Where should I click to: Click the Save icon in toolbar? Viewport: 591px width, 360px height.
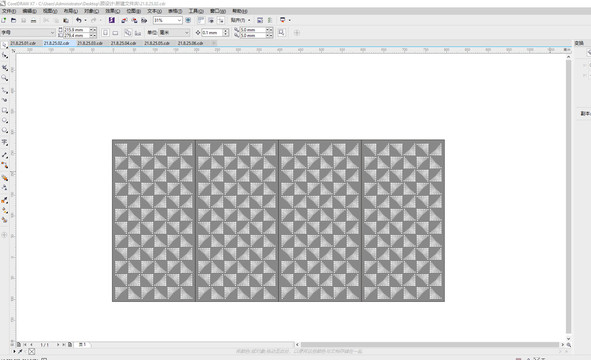click(23, 20)
